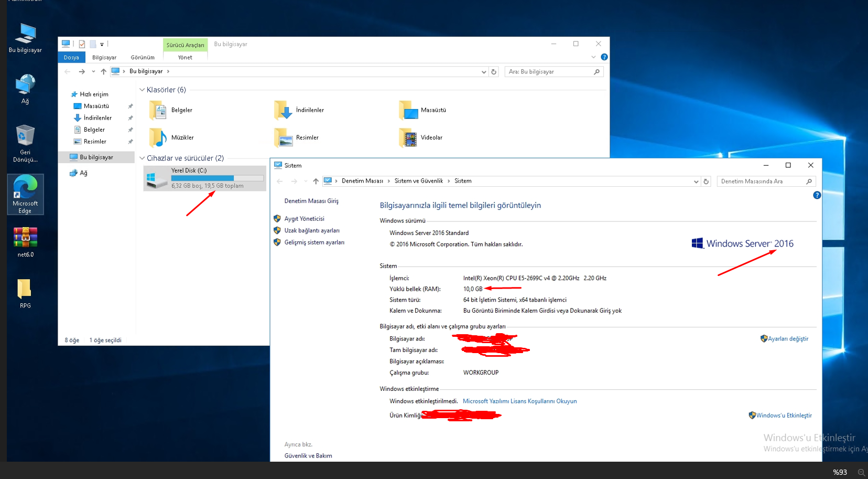Screen dimensions: 868x479
Task: Open the RPG folder on the desktop
Action: tap(25, 294)
